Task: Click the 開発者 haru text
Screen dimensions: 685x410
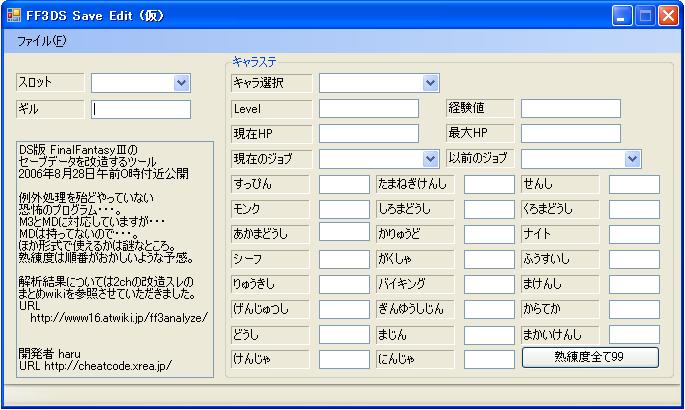Action: point(49,354)
